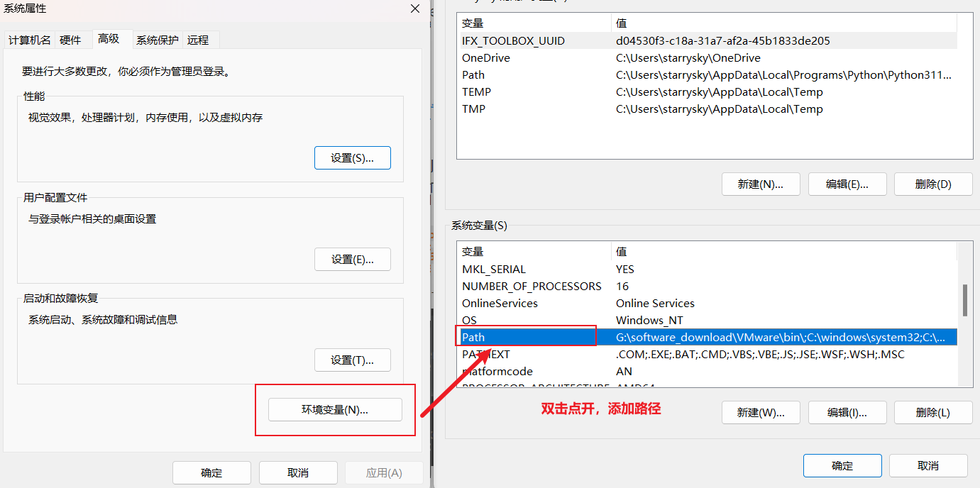The image size is (980, 488).
Task: Select the user Path variable with Python311
Action: coord(707,75)
